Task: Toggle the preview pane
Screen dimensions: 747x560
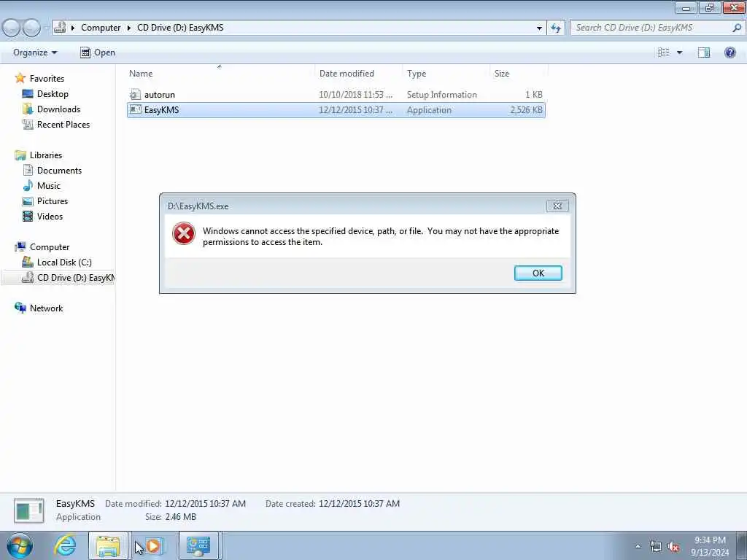Action: point(704,52)
